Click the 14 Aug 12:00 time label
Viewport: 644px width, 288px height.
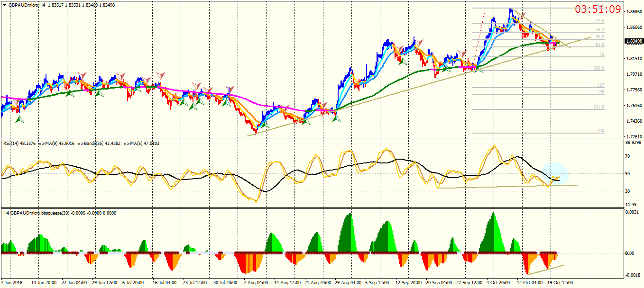point(288,283)
